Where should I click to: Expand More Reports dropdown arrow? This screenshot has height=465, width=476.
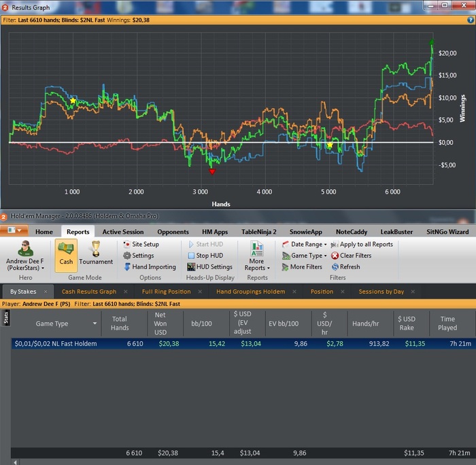(x=269, y=268)
